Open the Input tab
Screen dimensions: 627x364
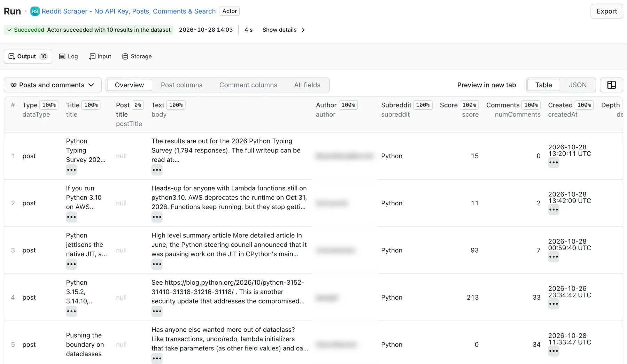[x=100, y=56]
